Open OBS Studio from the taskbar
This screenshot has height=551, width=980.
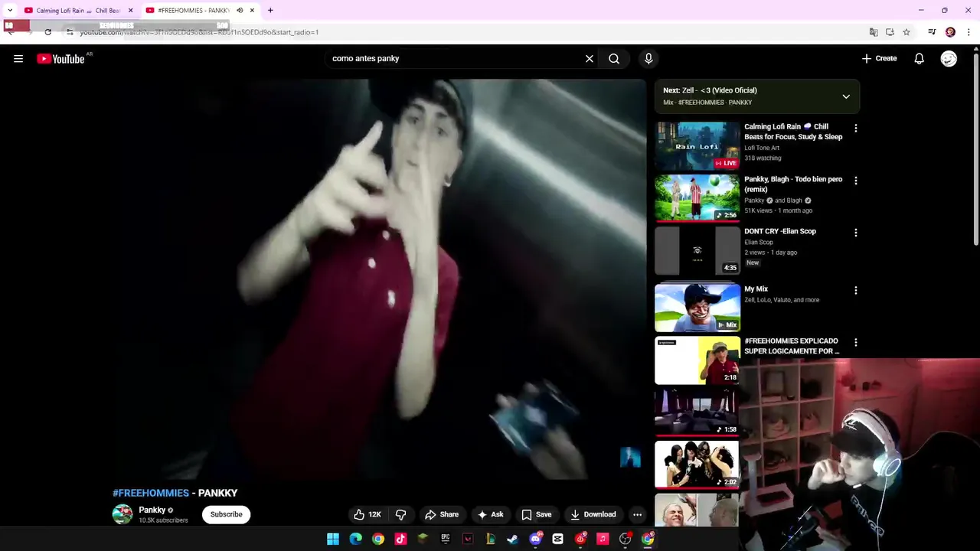point(625,539)
